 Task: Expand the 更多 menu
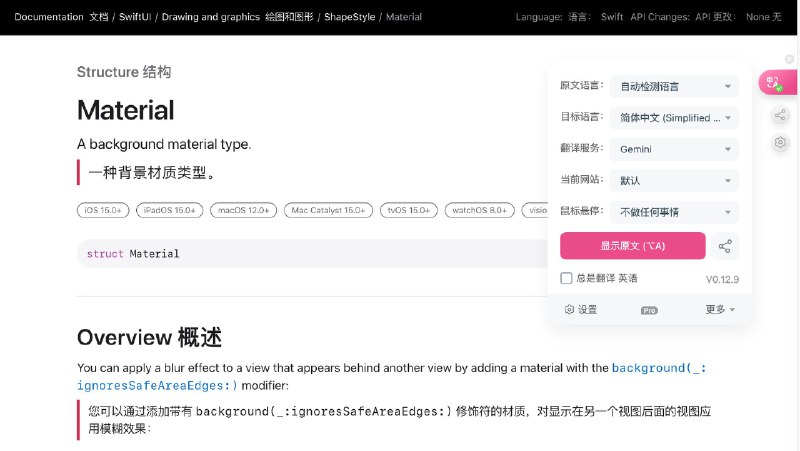(719, 310)
